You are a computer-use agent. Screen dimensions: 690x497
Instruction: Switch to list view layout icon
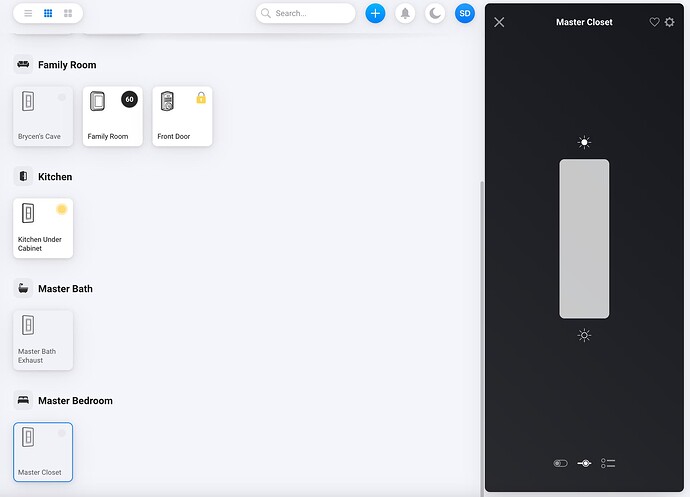coord(28,13)
